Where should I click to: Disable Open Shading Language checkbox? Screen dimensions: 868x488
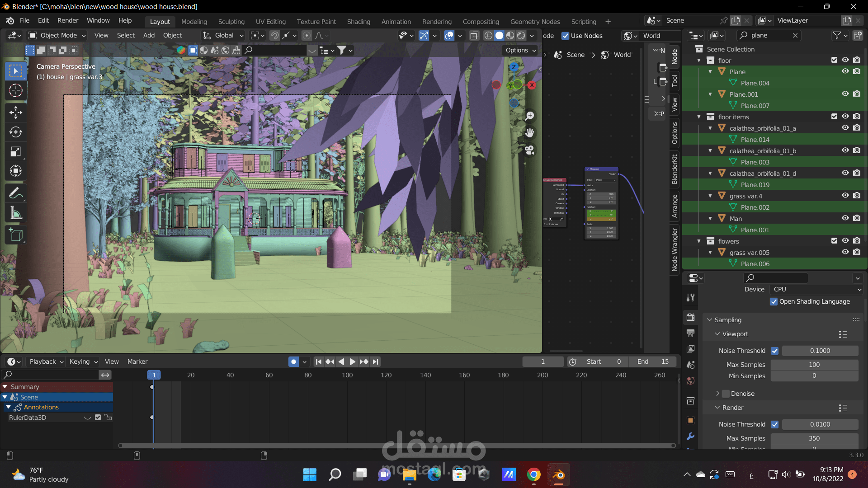coord(774,301)
